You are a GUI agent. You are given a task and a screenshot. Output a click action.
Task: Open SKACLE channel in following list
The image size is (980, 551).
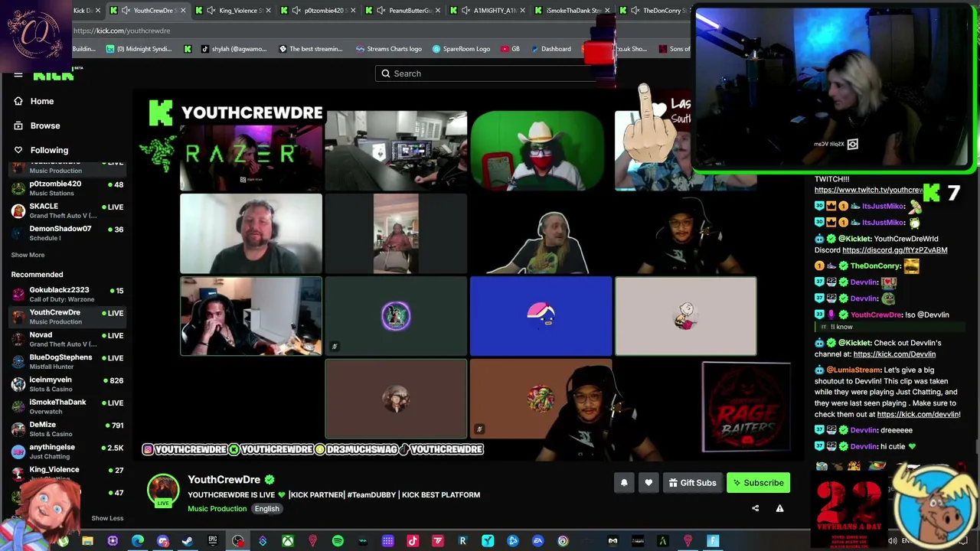pyautogui.click(x=67, y=210)
